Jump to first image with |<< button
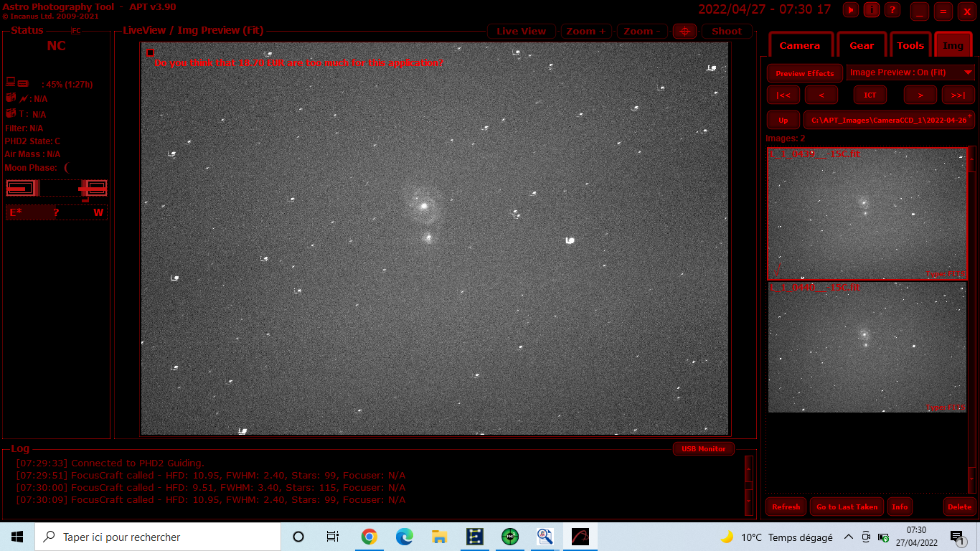 [783, 95]
